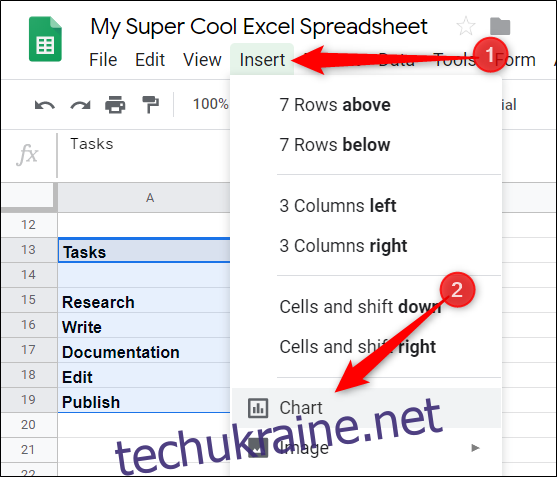Open the View menu
Viewport: 557px width, 477px height.
tap(202, 60)
